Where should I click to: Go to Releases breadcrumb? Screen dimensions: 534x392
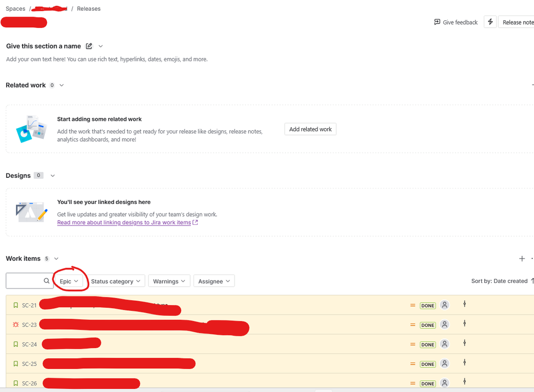point(89,9)
